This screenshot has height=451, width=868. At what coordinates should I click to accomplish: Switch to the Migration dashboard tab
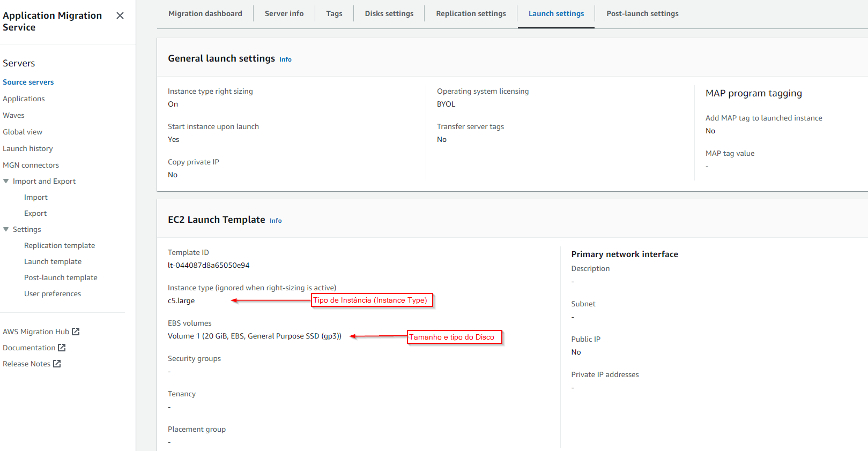click(205, 13)
